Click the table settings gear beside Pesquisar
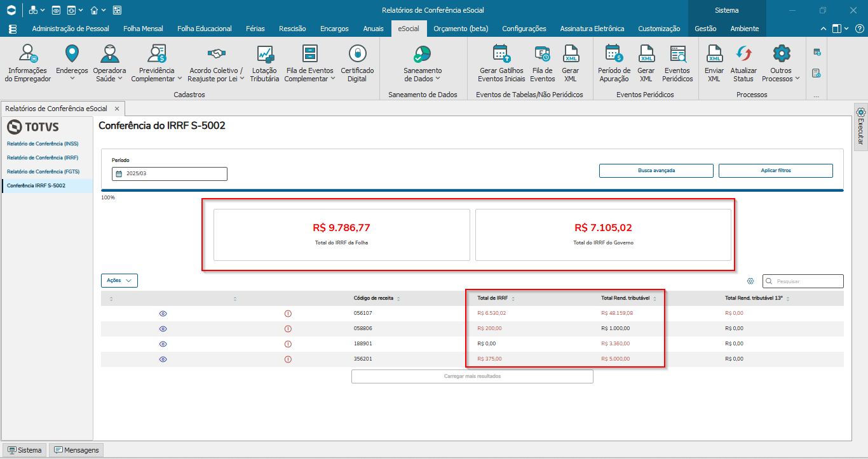 click(750, 281)
